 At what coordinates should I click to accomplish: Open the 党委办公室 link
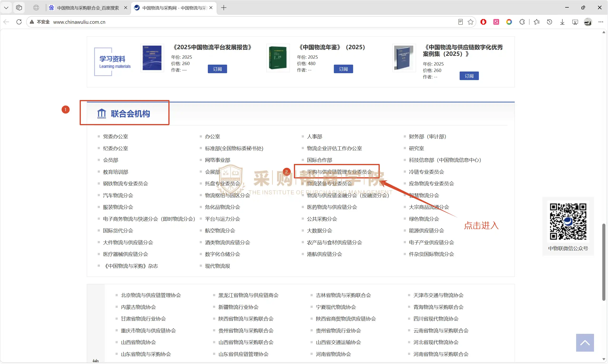point(115,136)
